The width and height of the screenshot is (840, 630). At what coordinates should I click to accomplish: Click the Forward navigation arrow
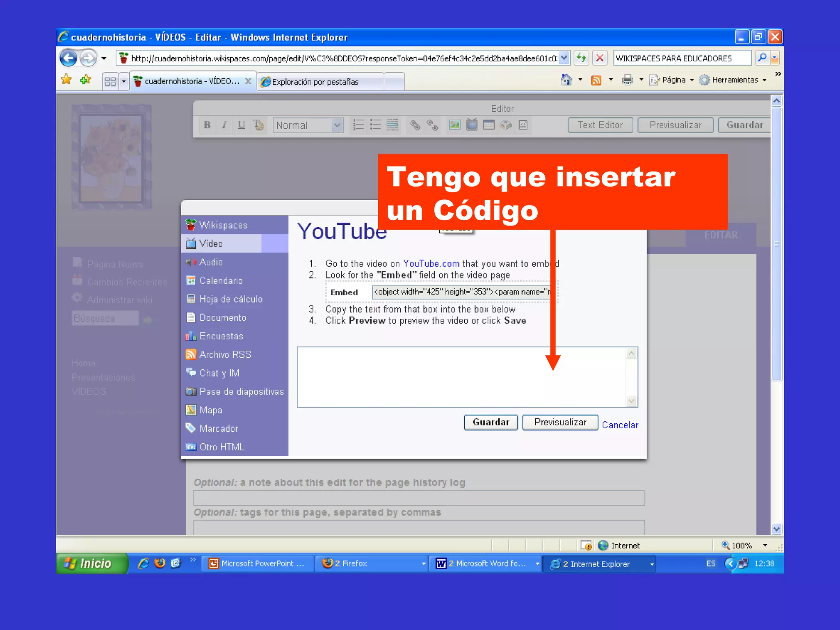[88, 58]
